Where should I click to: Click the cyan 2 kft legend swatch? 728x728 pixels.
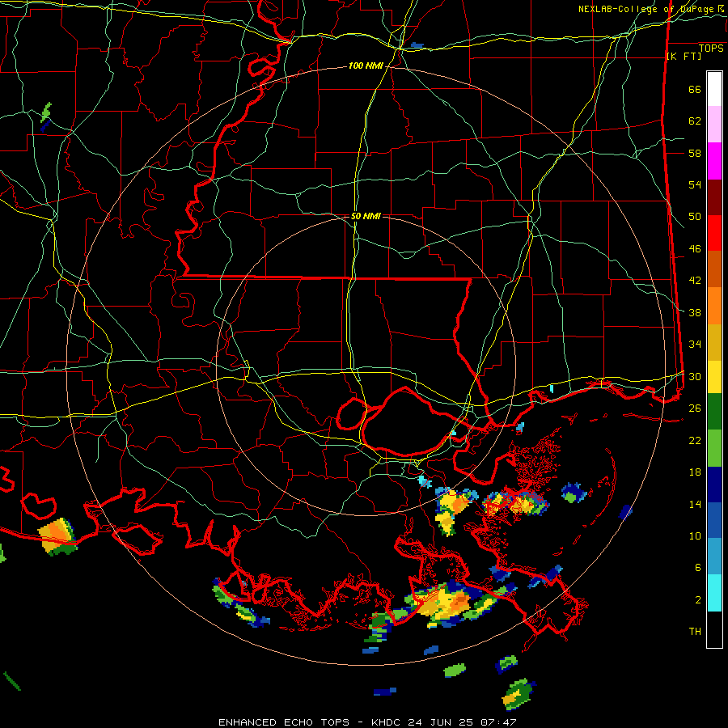tap(714, 593)
